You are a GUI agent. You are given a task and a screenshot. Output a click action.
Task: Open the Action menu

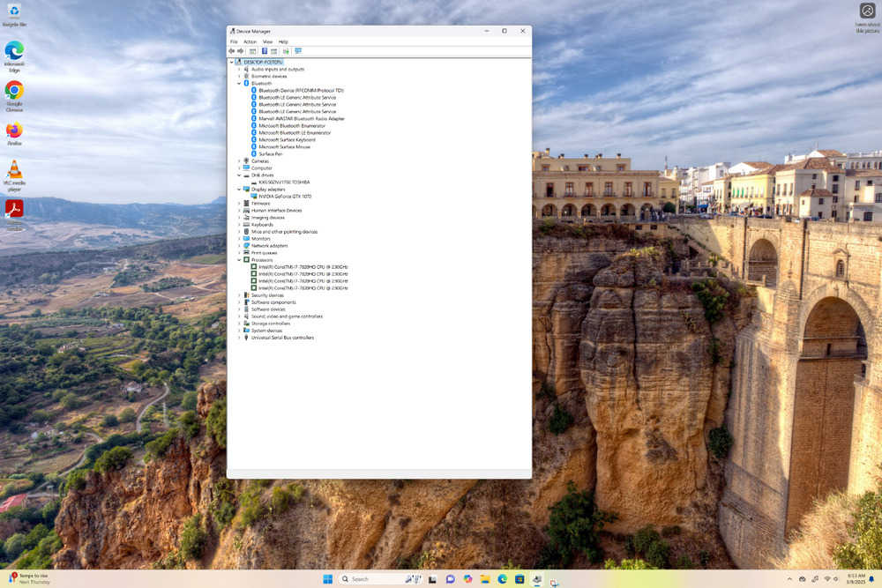coord(250,41)
